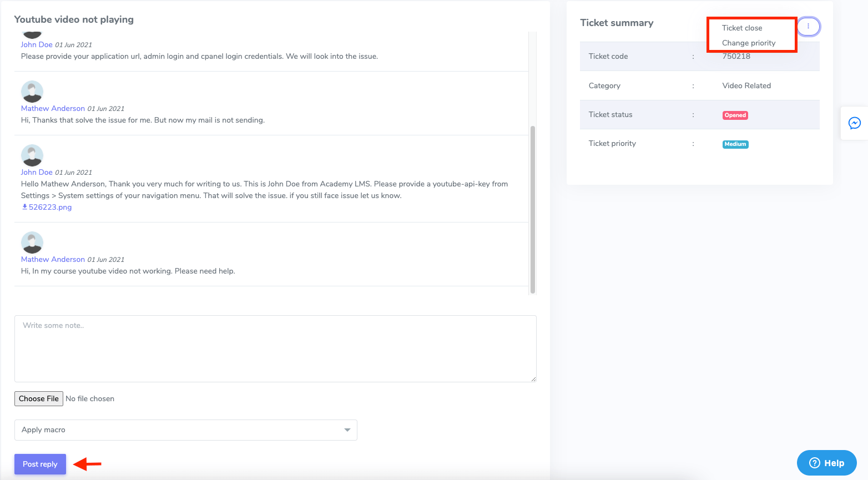The image size is (868, 480).
Task: Click the red Opened status badge
Action: click(x=735, y=115)
